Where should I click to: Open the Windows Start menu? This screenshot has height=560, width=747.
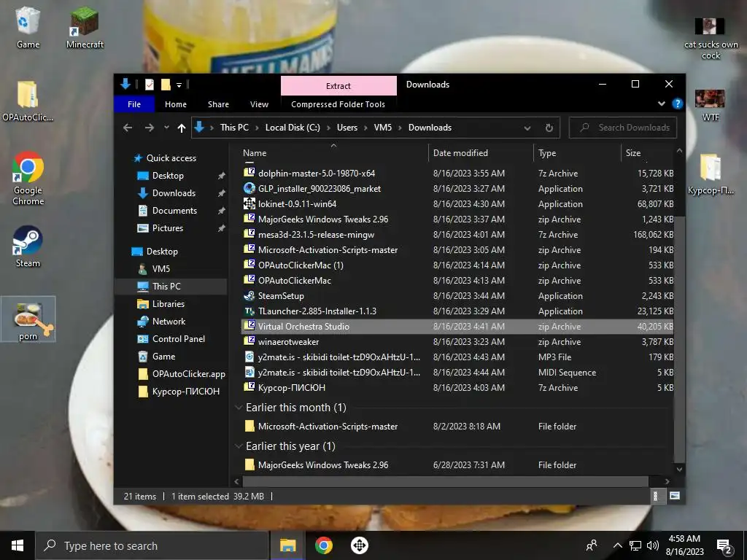[18, 545]
